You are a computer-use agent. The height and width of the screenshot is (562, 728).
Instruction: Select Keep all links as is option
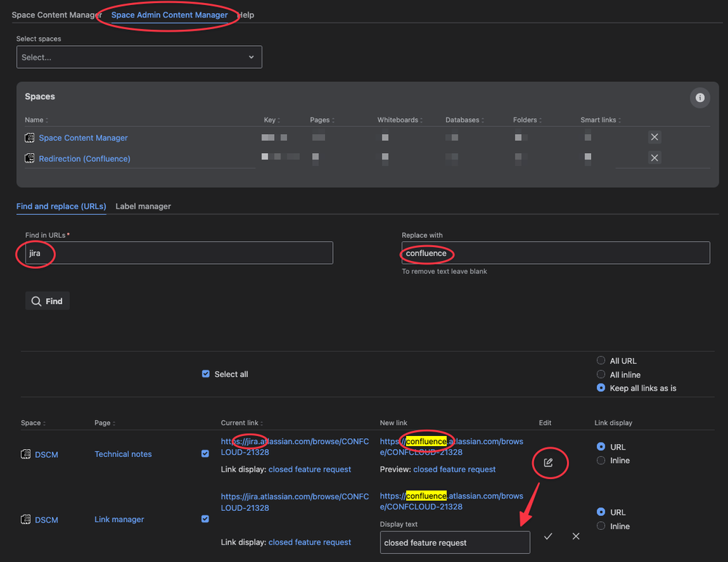tap(600, 388)
